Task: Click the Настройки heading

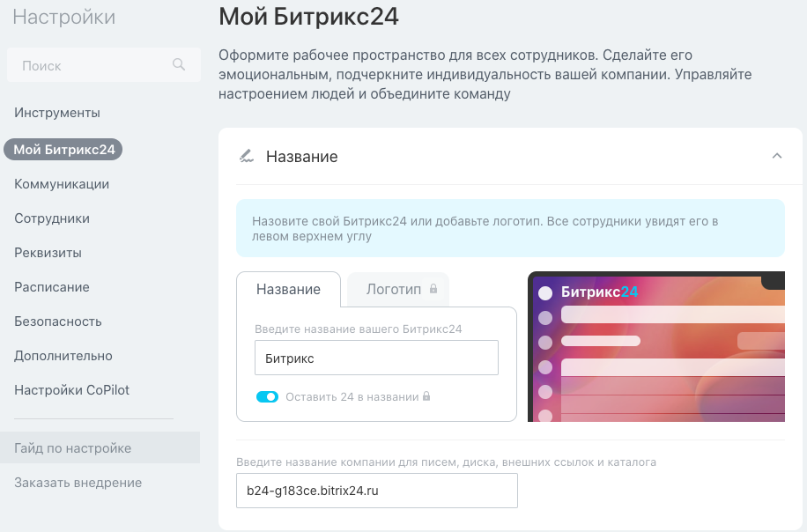Action: click(63, 17)
